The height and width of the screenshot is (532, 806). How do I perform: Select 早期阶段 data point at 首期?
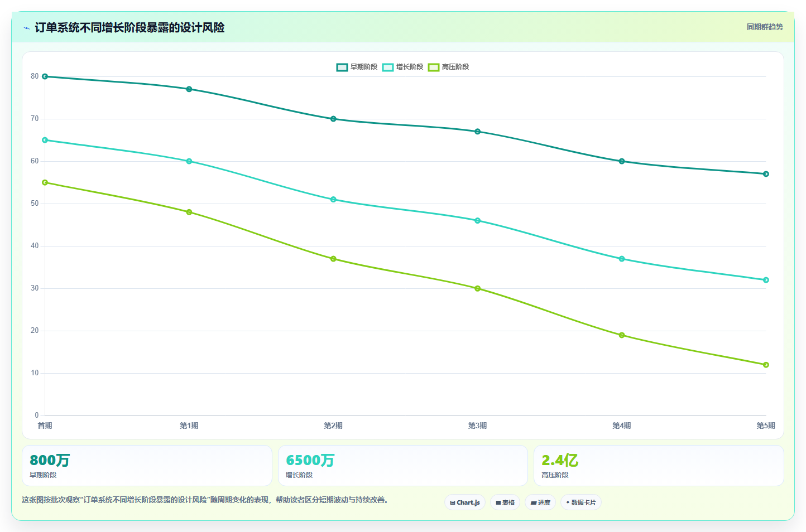45,76
